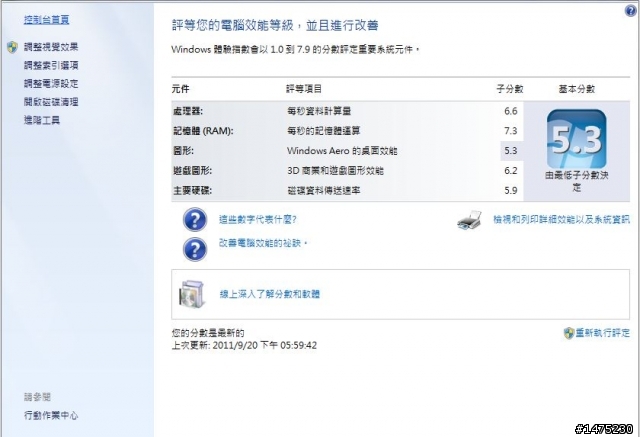Click the 5.3 base score badge

(x=576, y=139)
